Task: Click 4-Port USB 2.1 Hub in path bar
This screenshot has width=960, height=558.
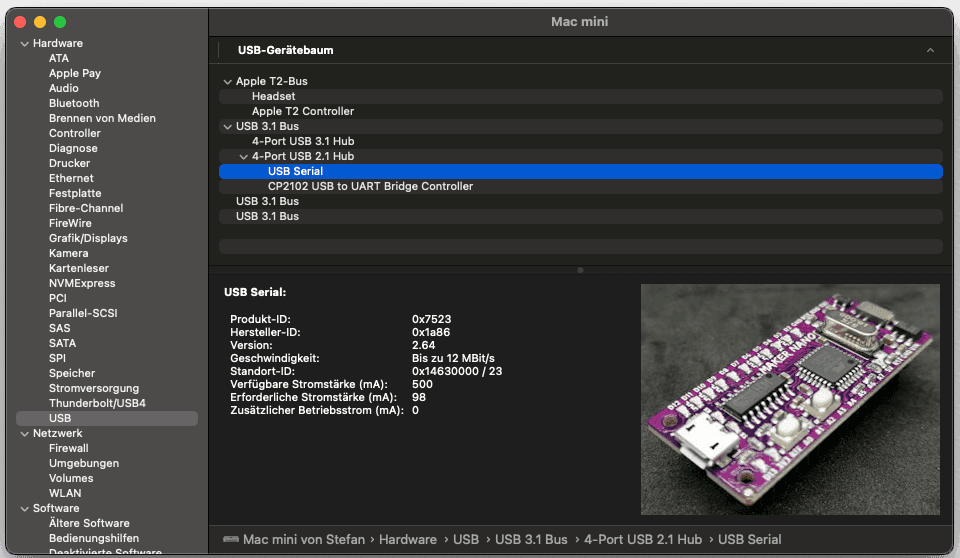Action: (643, 540)
